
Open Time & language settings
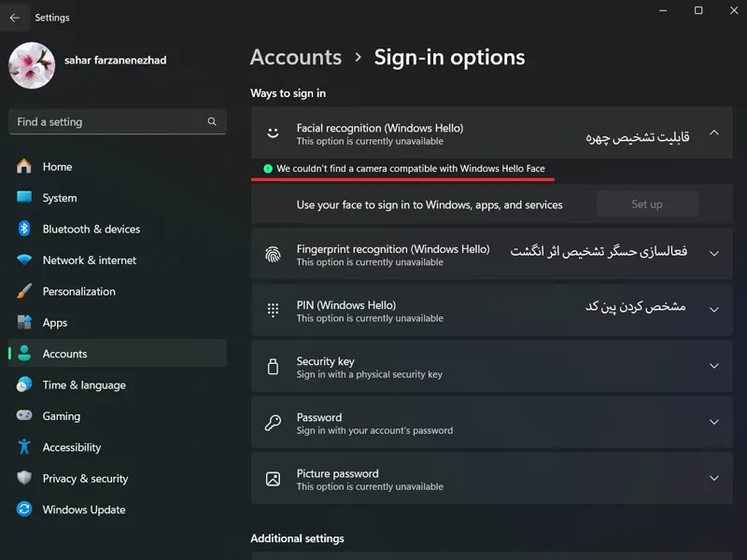click(118, 385)
